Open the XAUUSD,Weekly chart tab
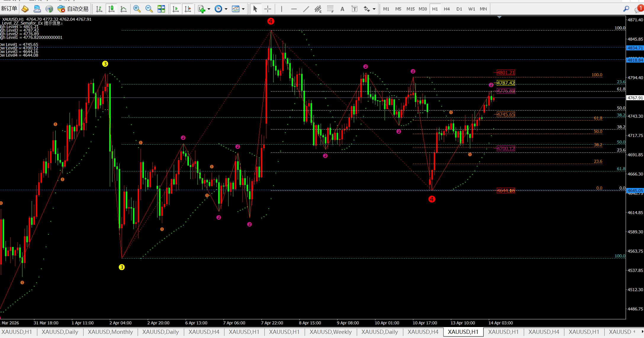The width and height of the screenshot is (644, 338). click(x=330, y=332)
